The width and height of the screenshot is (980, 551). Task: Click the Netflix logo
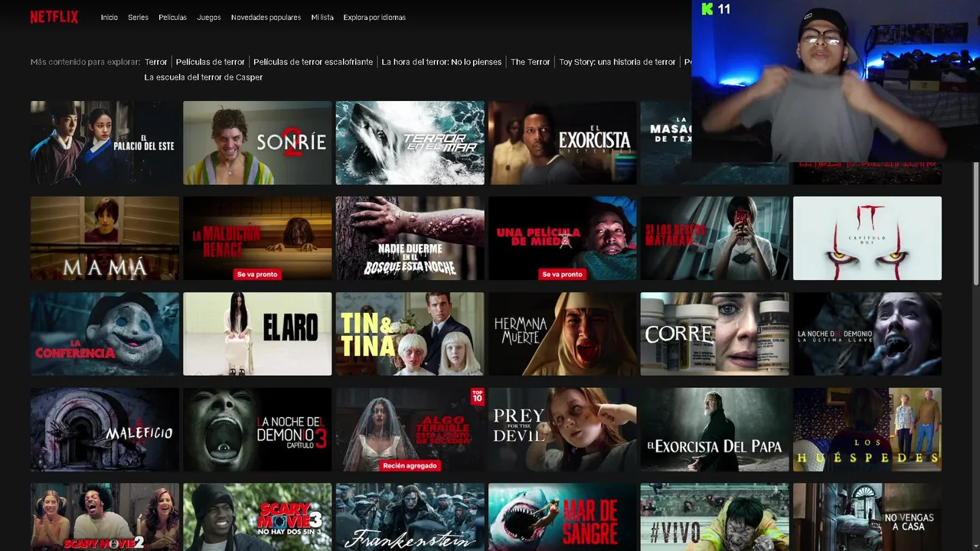[x=54, y=17]
